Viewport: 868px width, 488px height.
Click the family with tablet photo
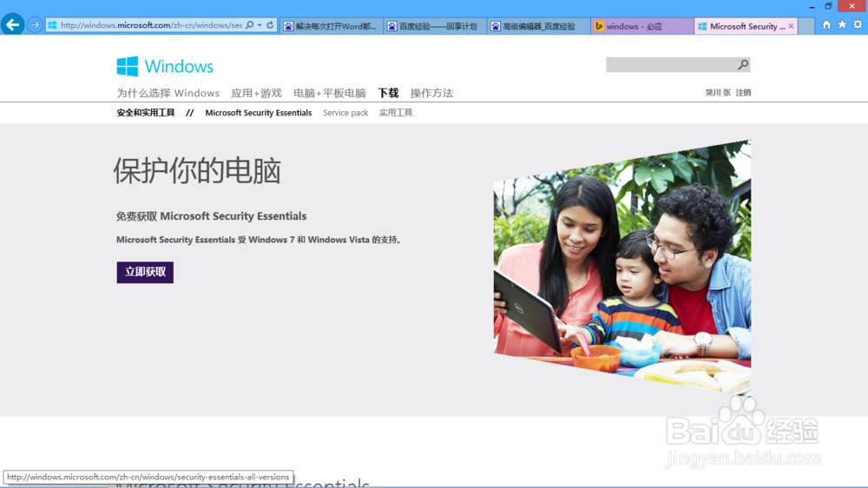pyautogui.click(x=622, y=267)
